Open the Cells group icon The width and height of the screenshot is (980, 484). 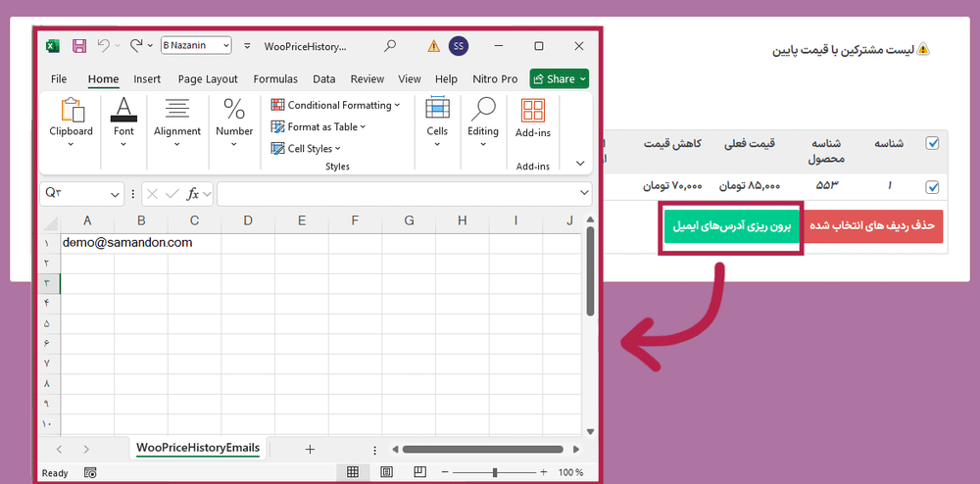[437, 109]
